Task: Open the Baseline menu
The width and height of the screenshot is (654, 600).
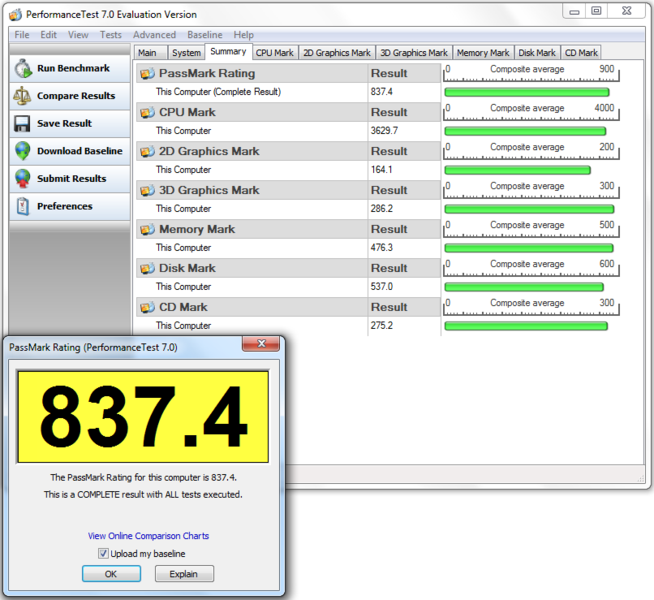Action: [x=205, y=35]
